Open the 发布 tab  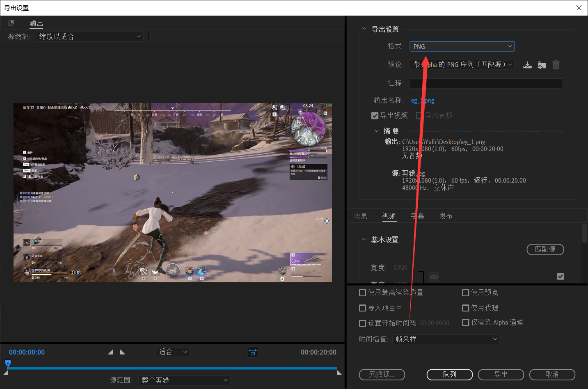point(446,216)
